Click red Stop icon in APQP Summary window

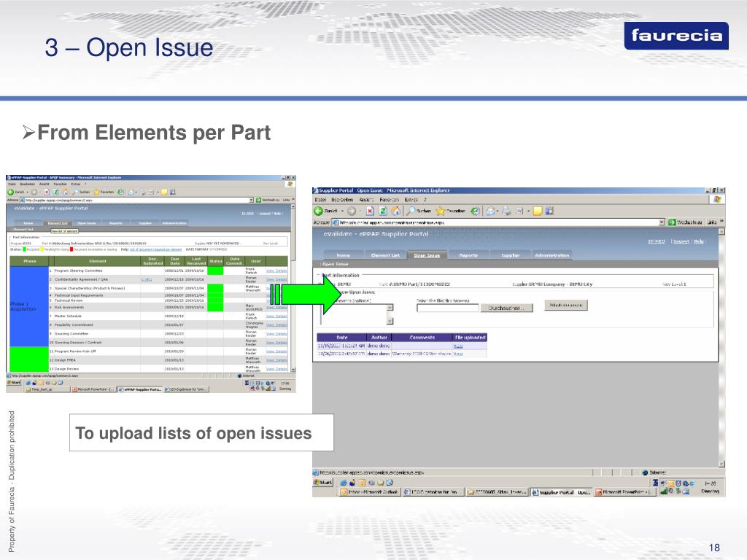pyautogui.click(x=47, y=192)
